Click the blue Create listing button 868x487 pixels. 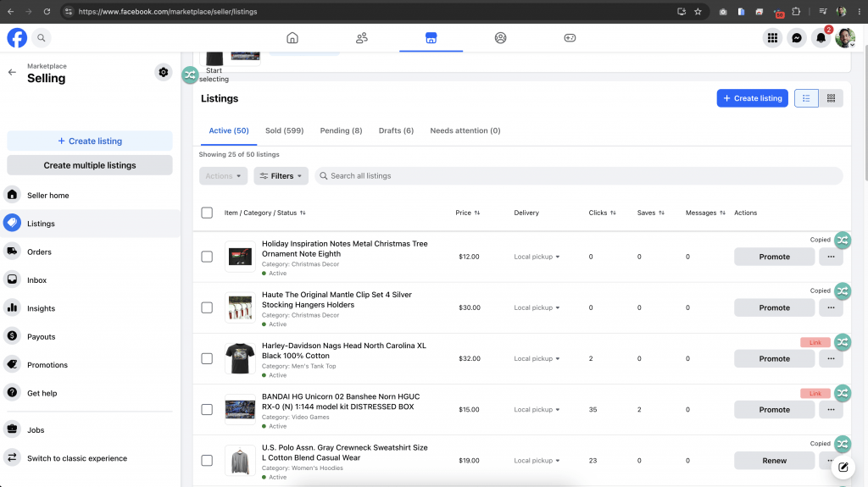(753, 98)
